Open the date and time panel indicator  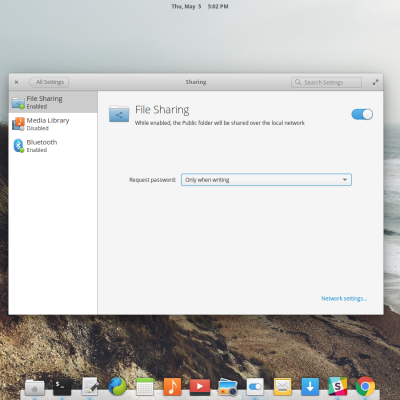(200, 6)
